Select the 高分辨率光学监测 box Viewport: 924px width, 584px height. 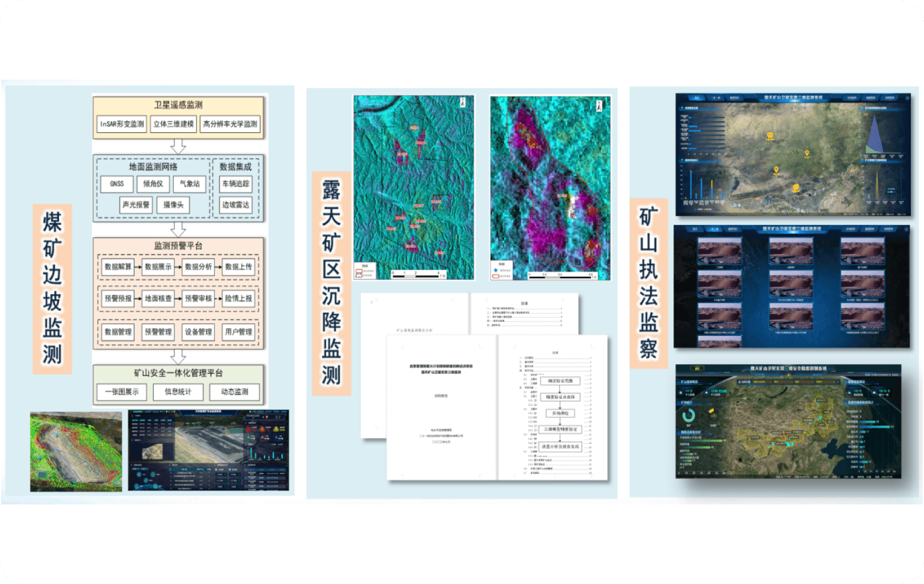point(230,124)
